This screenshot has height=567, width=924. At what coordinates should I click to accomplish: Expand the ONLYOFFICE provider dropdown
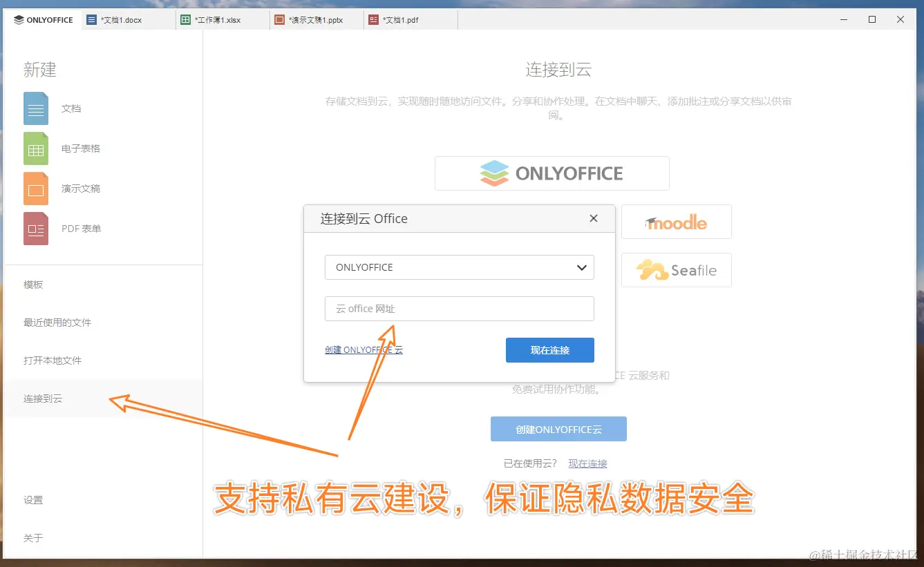click(460, 267)
